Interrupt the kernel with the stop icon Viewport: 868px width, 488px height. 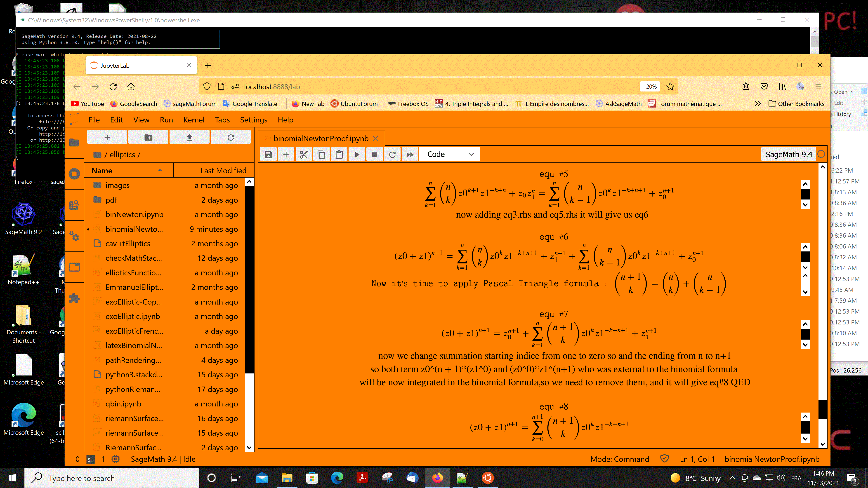click(x=374, y=154)
